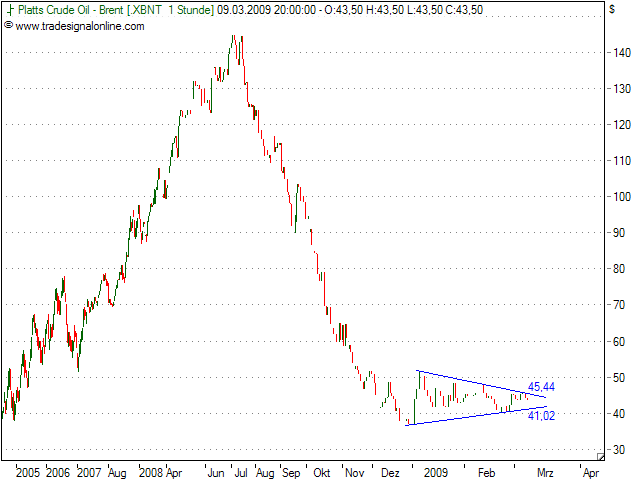The height and width of the screenshot is (480, 640).
Task: Click the Mrz time axis label
Action: (x=545, y=473)
